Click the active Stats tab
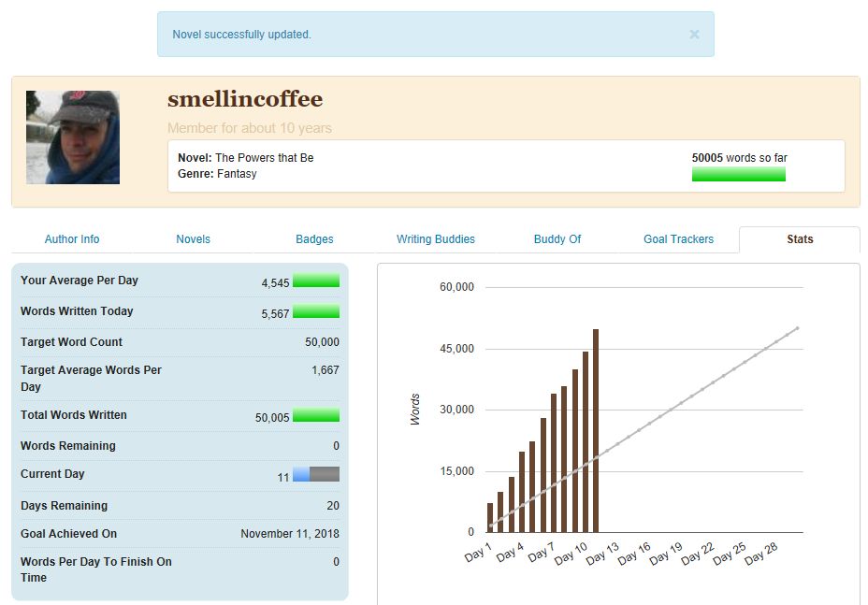This screenshot has width=868, height=605. (x=800, y=239)
